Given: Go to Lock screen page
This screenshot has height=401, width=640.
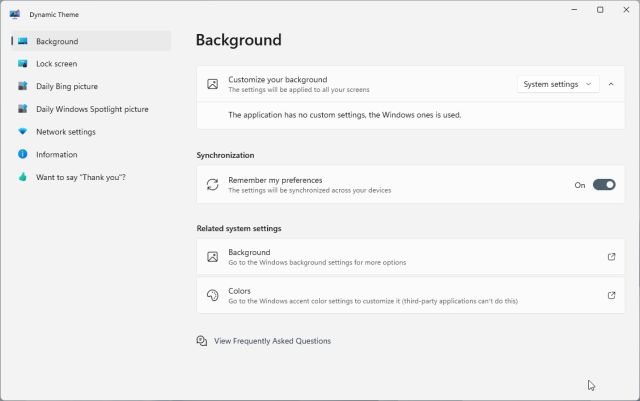Looking at the screenshot, I should pyautogui.click(x=57, y=64).
